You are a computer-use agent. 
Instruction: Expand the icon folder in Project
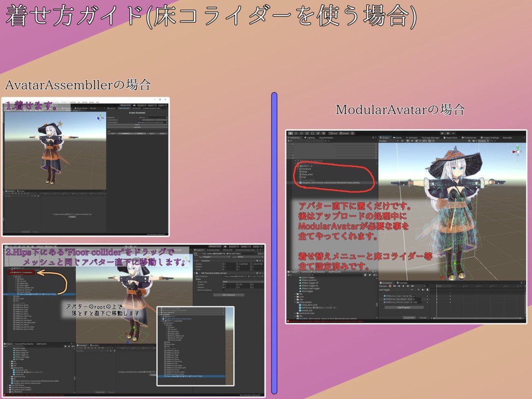(x=295, y=297)
